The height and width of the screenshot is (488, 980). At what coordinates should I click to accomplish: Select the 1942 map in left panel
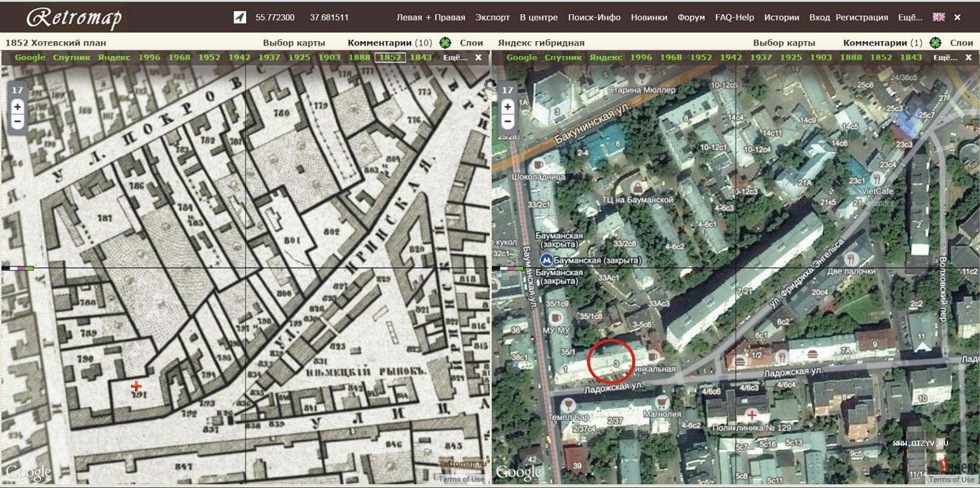point(239,57)
